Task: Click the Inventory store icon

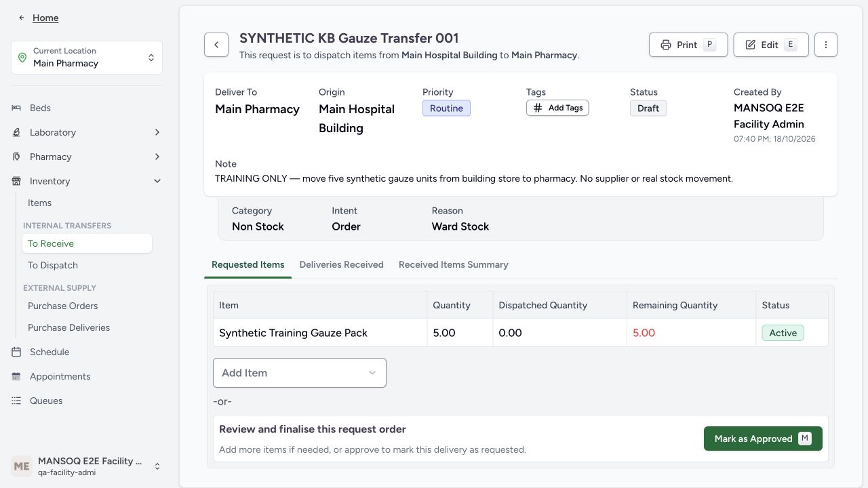Action: pos(16,181)
